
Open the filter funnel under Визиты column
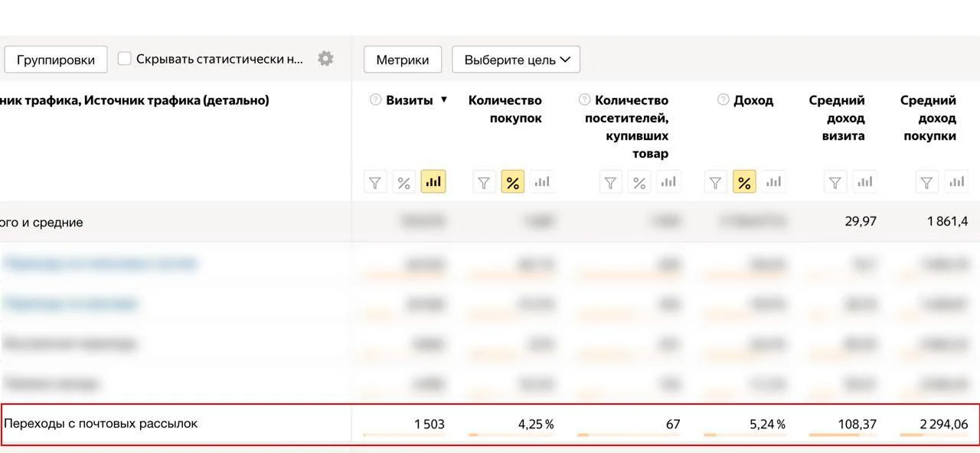click(375, 181)
